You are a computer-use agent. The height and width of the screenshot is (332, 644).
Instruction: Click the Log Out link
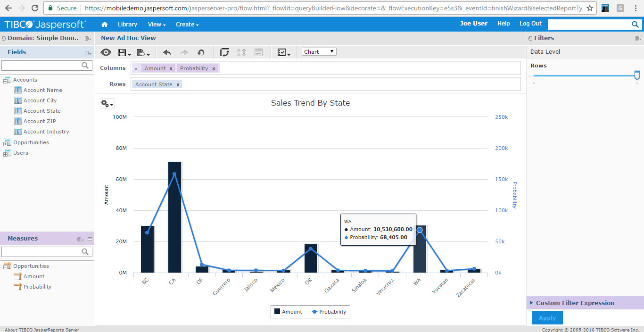[530, 24]
